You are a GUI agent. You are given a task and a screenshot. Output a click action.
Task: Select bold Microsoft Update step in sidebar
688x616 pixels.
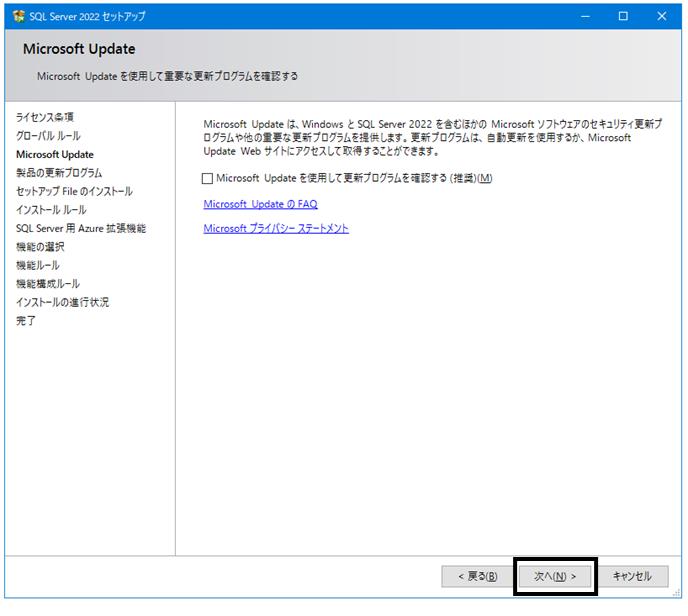point(55,154)
